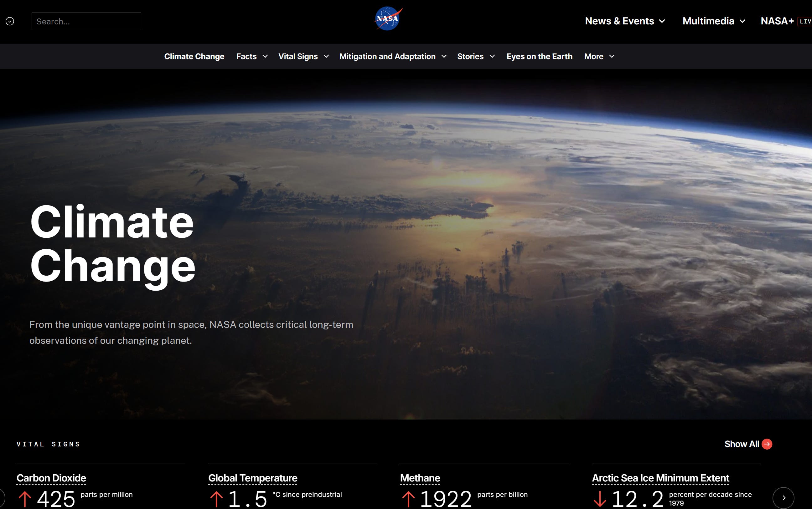Open the Stories menu item
This screenshot has height=509, width=812.
tap(470, 56)
